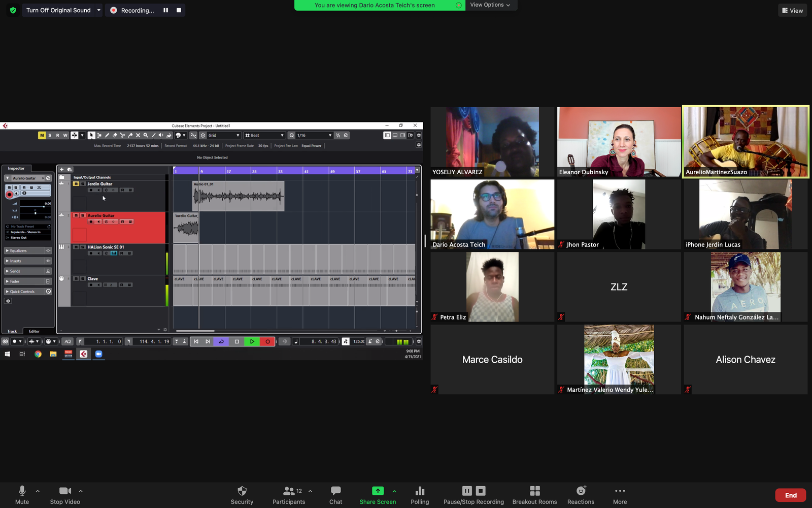The width and height of the screenshot is (812, 508).
Task: Switch to the Editor tab in Inspector
Action: pyautogui.click(x=34, y=331)
